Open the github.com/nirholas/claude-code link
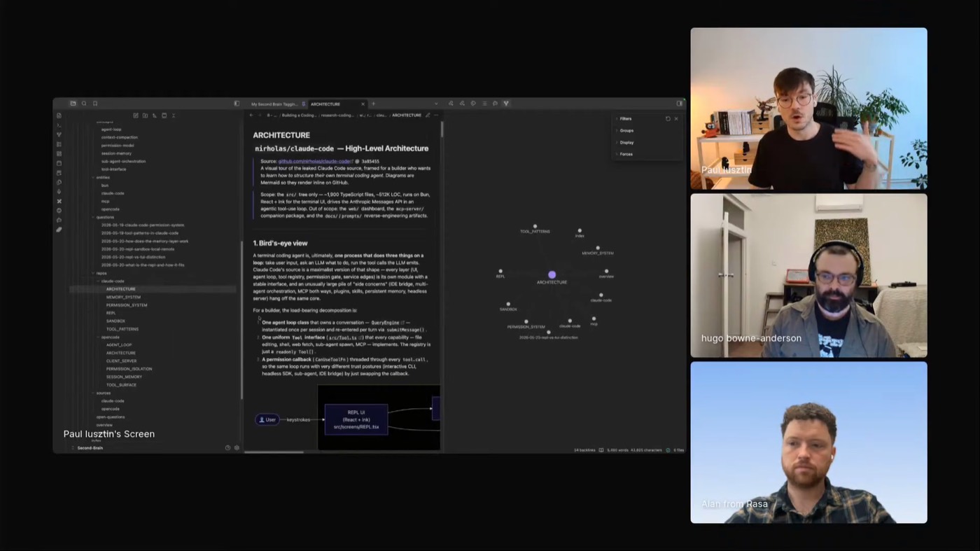Image resolution: width=980 pixels, height=551 pixels. tap(315, 161)
